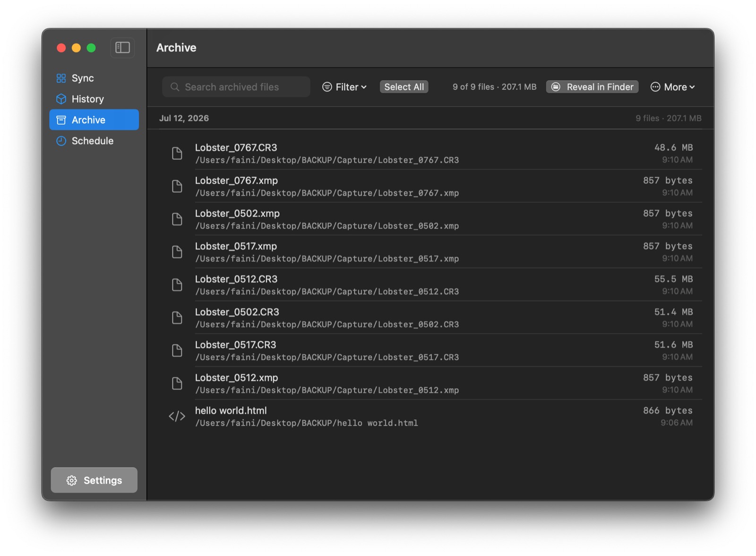Select the Lobster_0512.xmp file name
The image size is (756, 556).
(x=236, y=378)
